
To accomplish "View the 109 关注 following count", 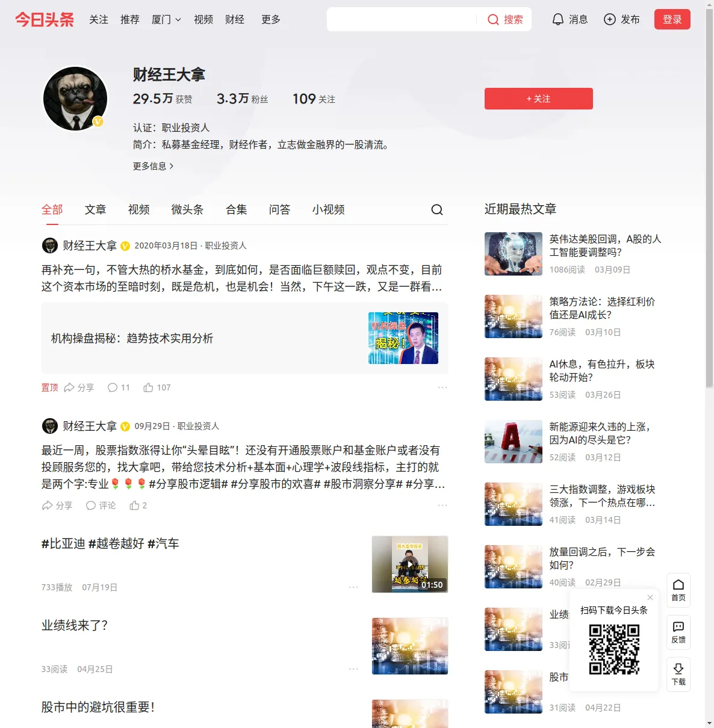I will tap(314, 99).
